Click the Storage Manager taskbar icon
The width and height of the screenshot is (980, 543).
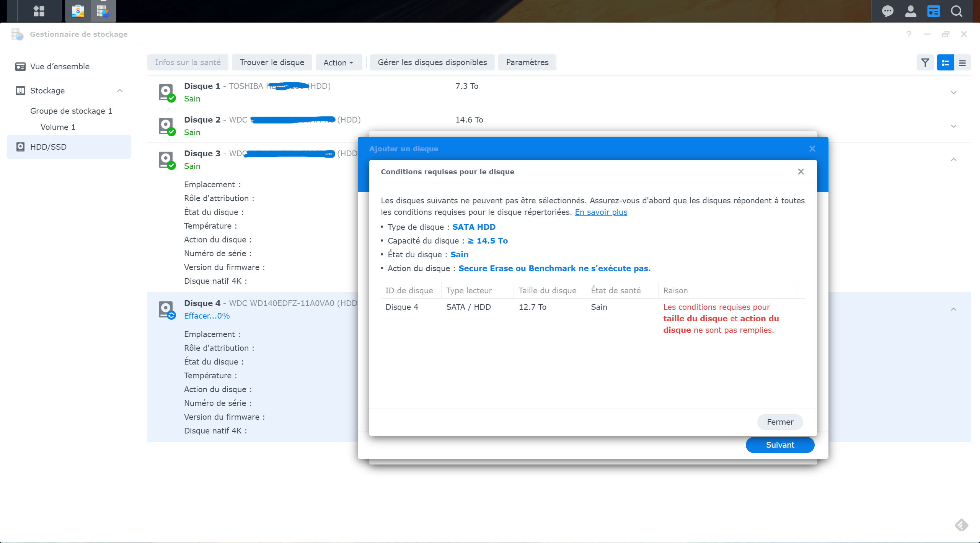[103, 11]
